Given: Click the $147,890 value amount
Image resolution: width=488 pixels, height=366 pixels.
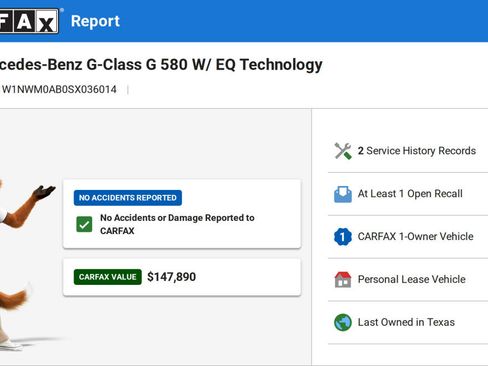Looking at the screenshot, I should [x=171, y=277].
